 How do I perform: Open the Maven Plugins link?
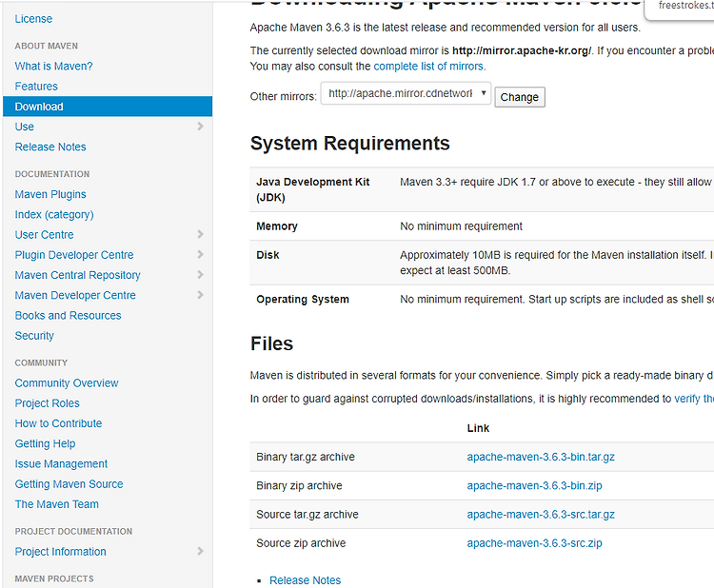(50, 194)
